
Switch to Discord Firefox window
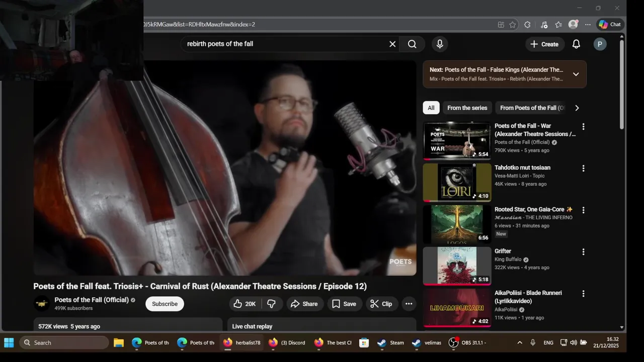pos(287,343)
